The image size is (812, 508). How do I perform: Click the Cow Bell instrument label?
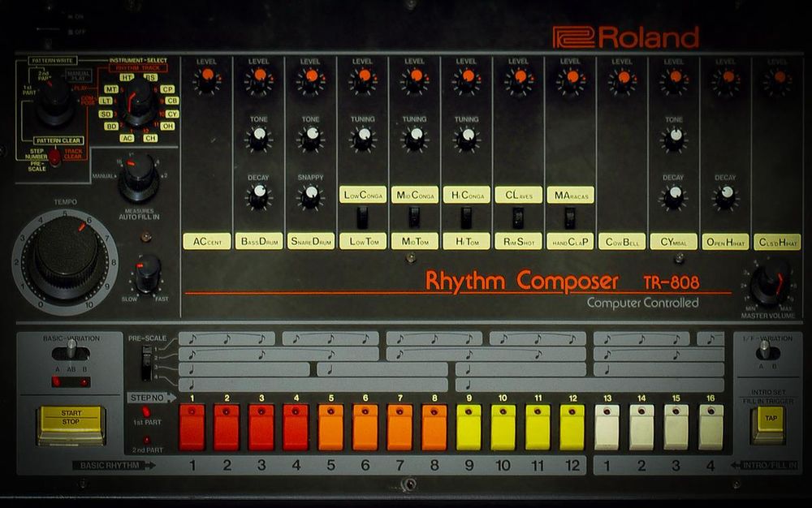(622, 242)
